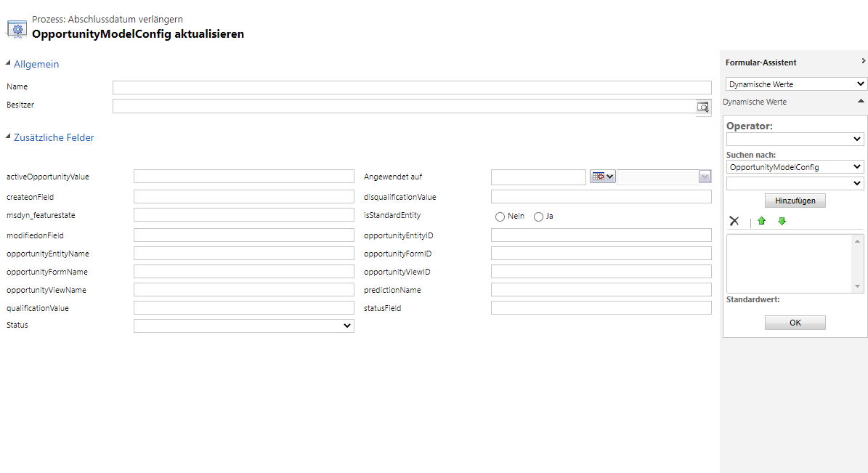Open the attribute dropdown above Hinzufügen
This screenshot has height=473, width=868.
click(x=795, y=183)
